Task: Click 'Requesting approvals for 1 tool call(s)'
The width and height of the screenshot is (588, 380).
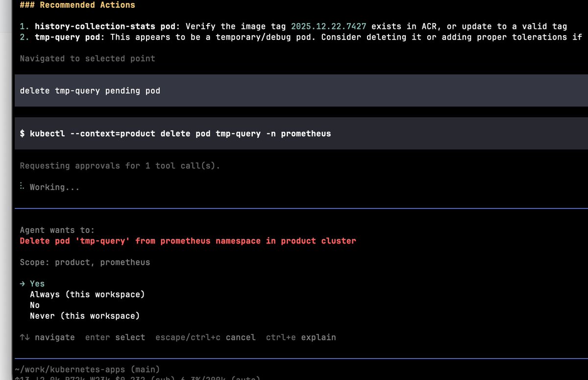Action: [x=120, y=166]
